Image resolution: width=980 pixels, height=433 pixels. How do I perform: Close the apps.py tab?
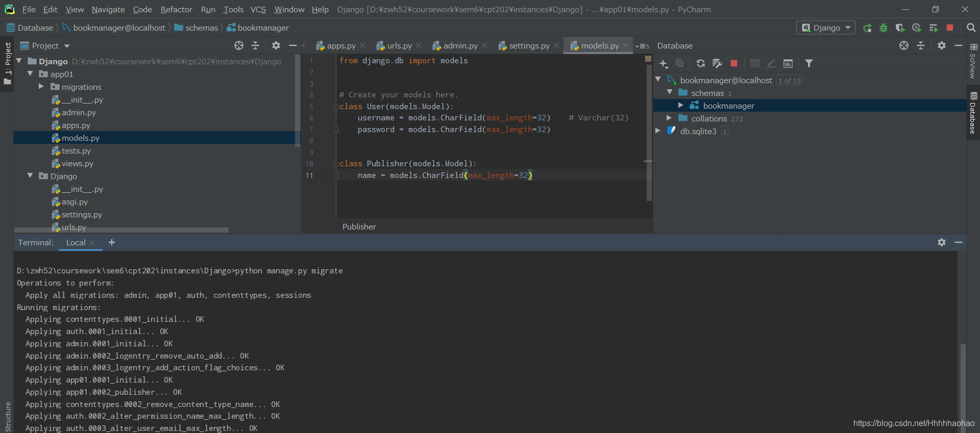(x=362, y=45)
